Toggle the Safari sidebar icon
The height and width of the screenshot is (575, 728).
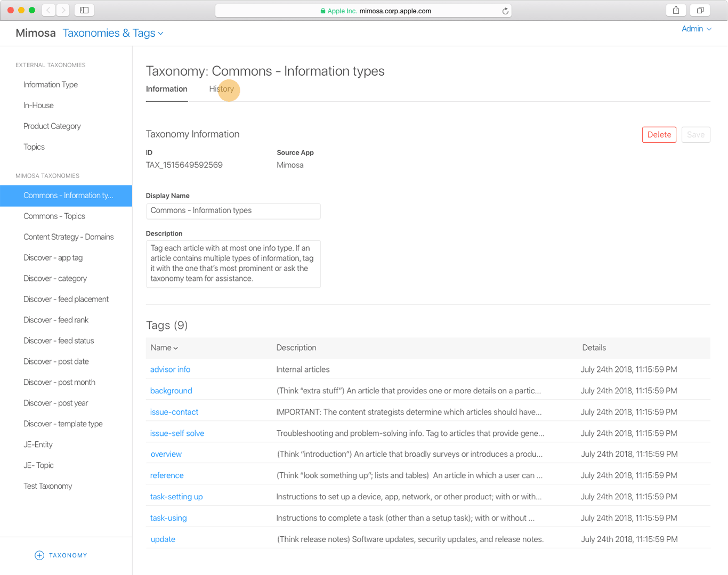click(84, 10)
